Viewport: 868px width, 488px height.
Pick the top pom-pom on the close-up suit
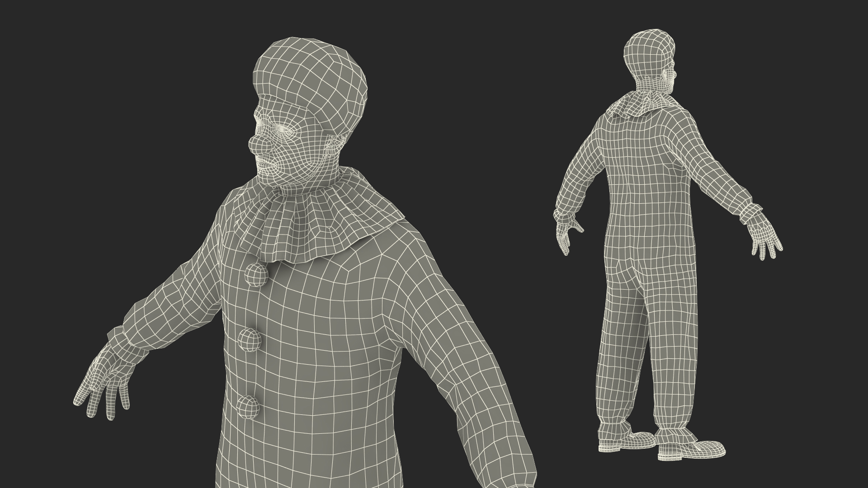pos(256,274)
